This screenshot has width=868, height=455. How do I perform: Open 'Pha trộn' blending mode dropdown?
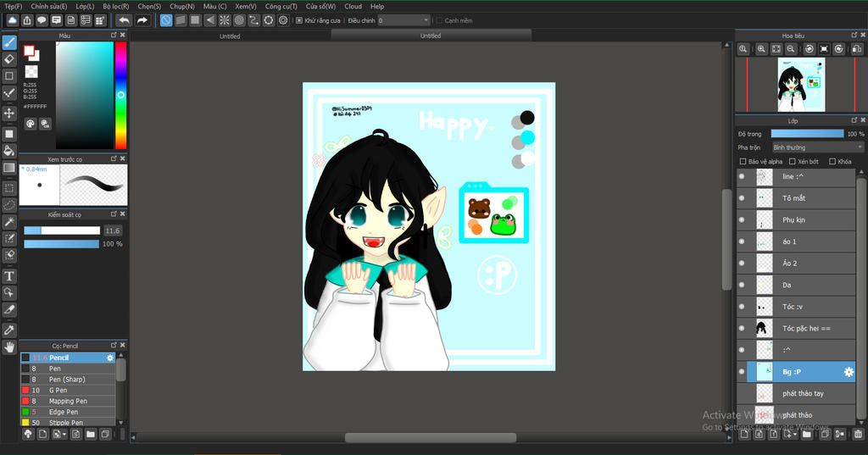click(x=818, y=147)
